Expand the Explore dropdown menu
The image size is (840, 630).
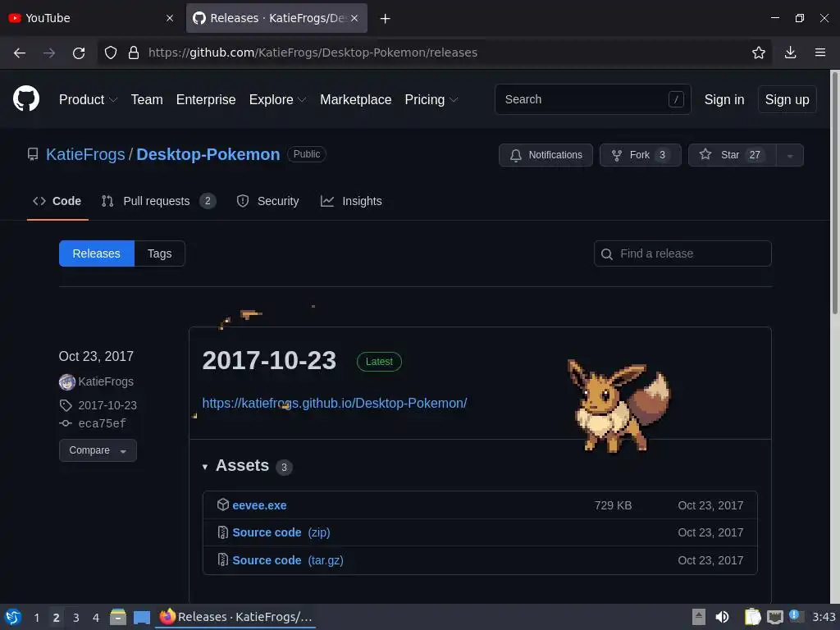pos(277,99)
